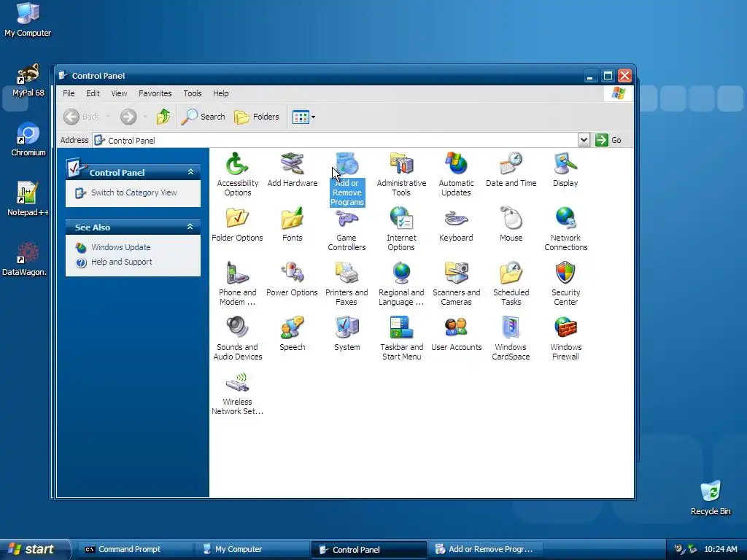Open Network Connections icon
The height and width of the screenshot is (560, 747).
pos(565,228)
